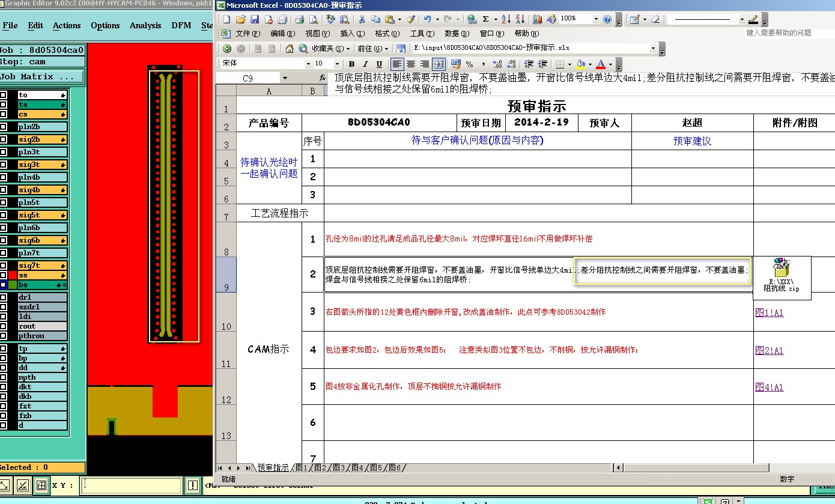Open Excel Help question mark icon
This screenshot has width=835, height=504.
[607, 19]
